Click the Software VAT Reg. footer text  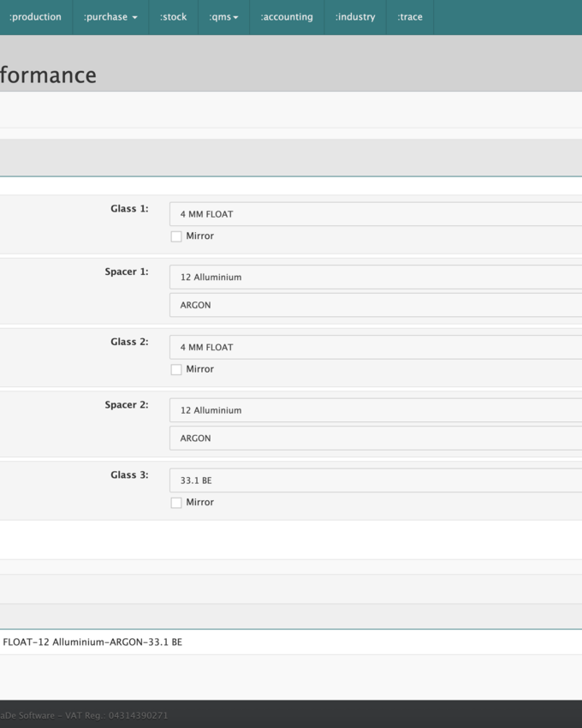tap(84, 715)
